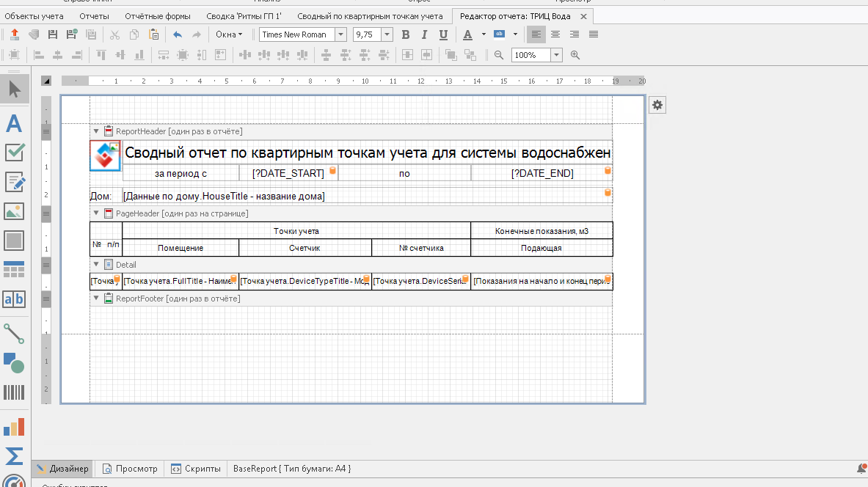Select the Table tool in toolbox

point(15,269)
